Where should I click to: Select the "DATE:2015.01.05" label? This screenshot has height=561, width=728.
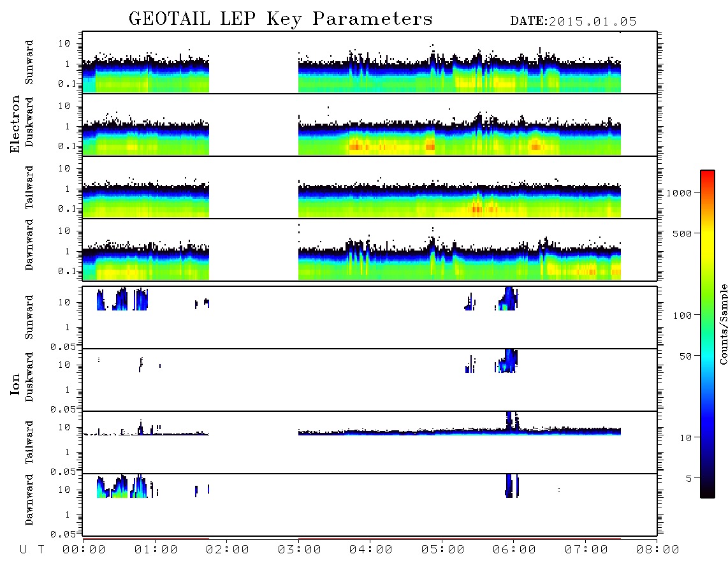[x=573, y=22]
